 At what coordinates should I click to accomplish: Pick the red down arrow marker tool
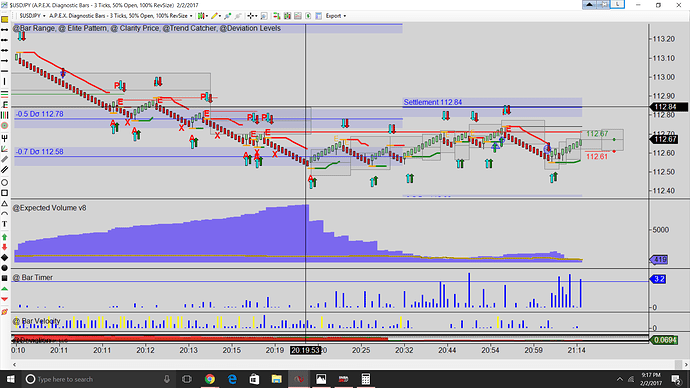pyautogui.click(x=4, y=247)
